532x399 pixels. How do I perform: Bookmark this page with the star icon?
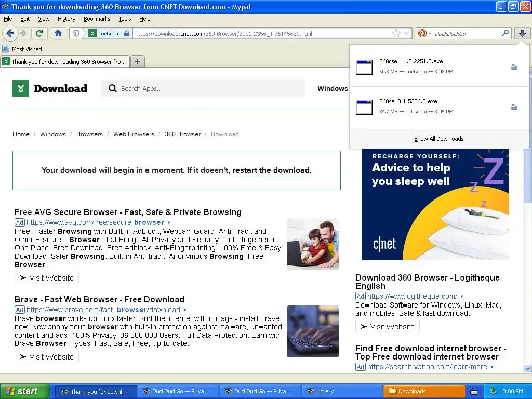tap(396, 33)
